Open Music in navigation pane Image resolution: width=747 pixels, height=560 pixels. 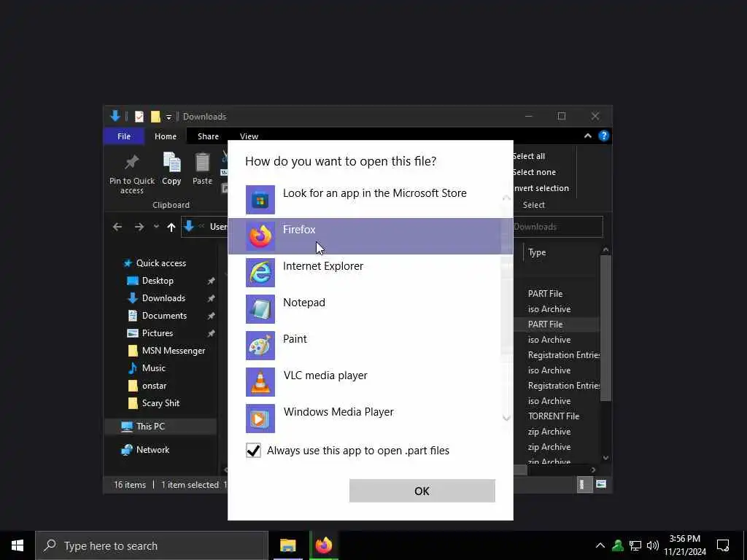(153, 368)
